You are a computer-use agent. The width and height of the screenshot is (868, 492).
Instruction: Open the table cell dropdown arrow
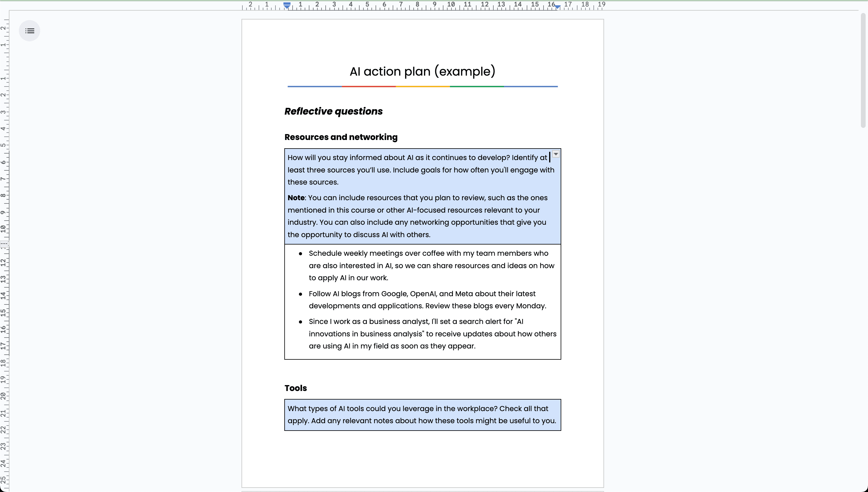[556, 154]
